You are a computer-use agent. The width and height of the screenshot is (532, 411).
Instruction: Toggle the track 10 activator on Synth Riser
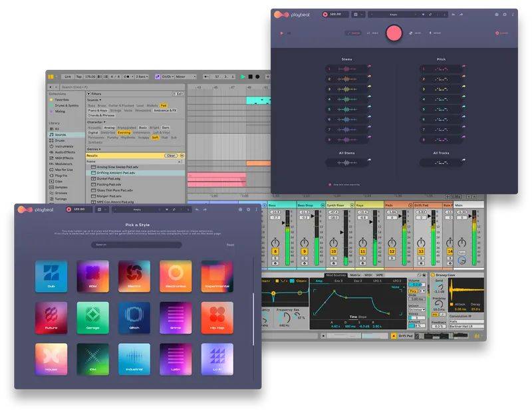click(x=334, y=251)
